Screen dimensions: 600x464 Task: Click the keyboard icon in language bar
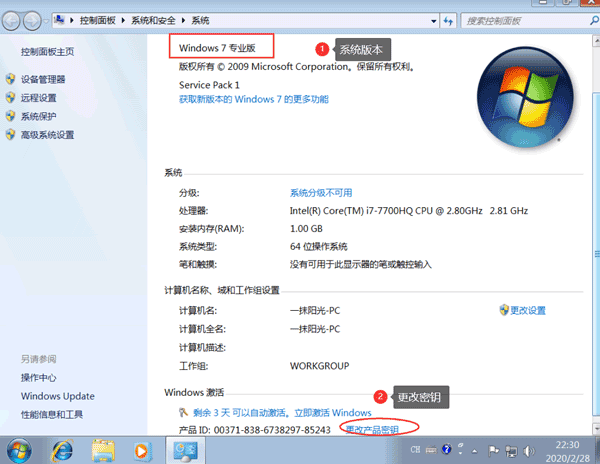pyautogui.click(x=431, y=450)
